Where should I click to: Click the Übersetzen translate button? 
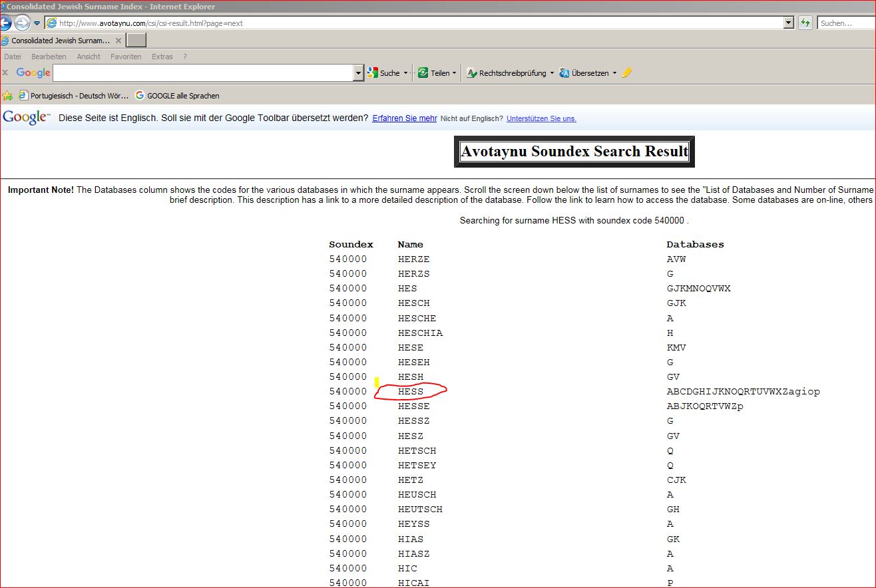pyautogui.click(x=584, y=73)
